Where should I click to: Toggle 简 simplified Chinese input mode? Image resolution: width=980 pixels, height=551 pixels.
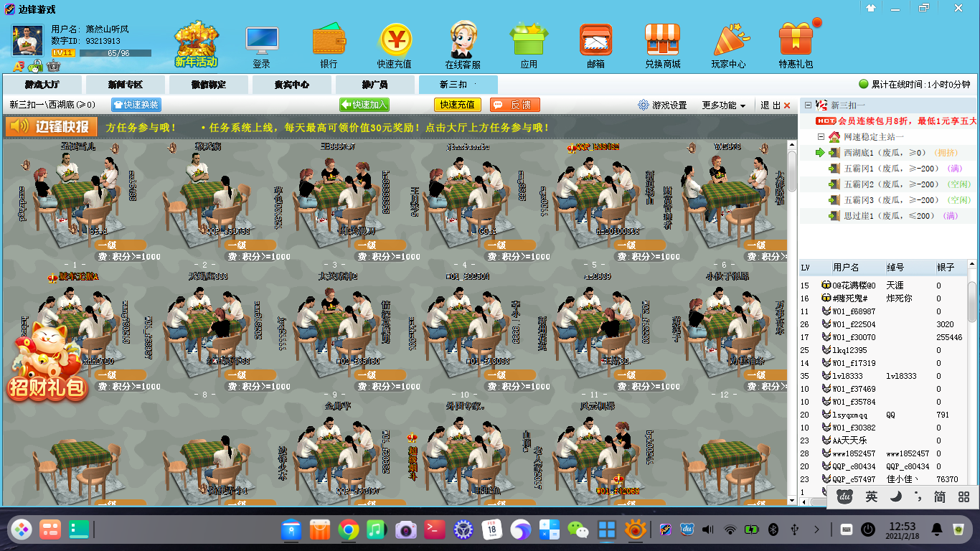pos(939,496)
